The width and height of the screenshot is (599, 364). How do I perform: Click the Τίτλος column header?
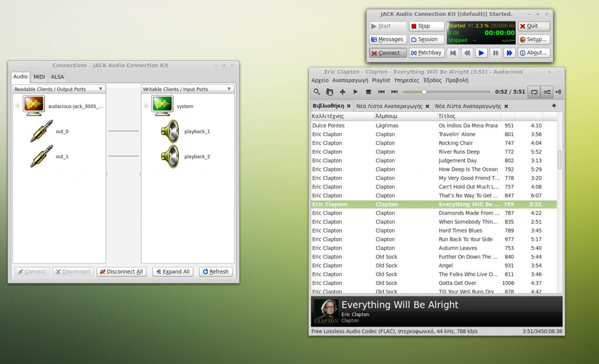click(469, 116)
